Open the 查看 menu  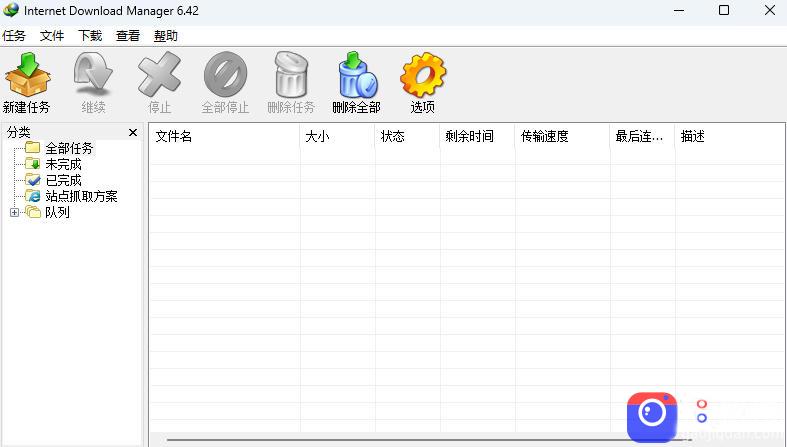click(127, 36)
